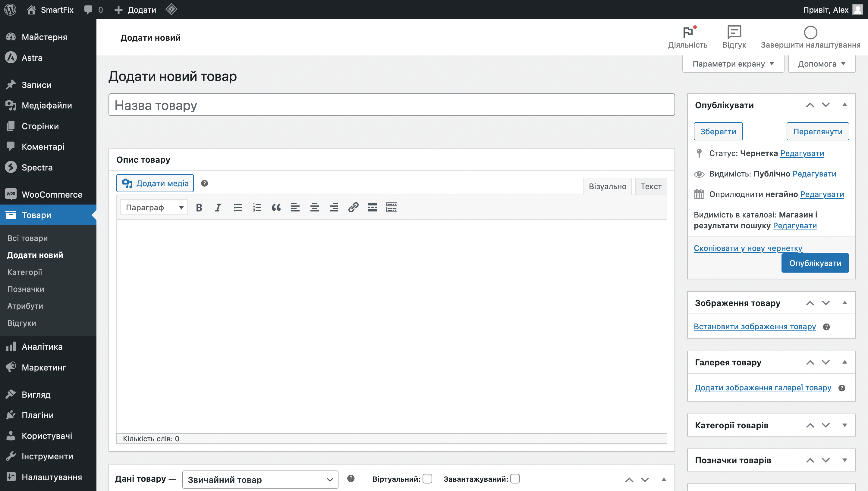
Task: Open Аналітика in the sidebar
Action: coord(48,347)
